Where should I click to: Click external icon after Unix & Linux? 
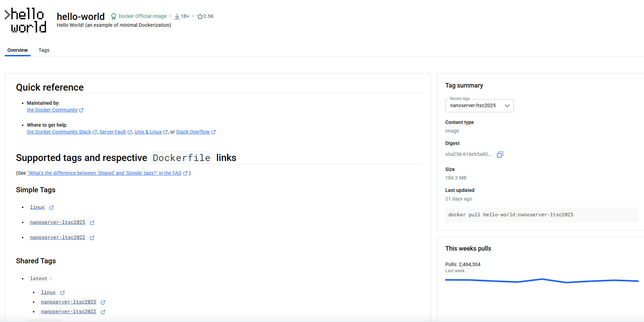165,132
